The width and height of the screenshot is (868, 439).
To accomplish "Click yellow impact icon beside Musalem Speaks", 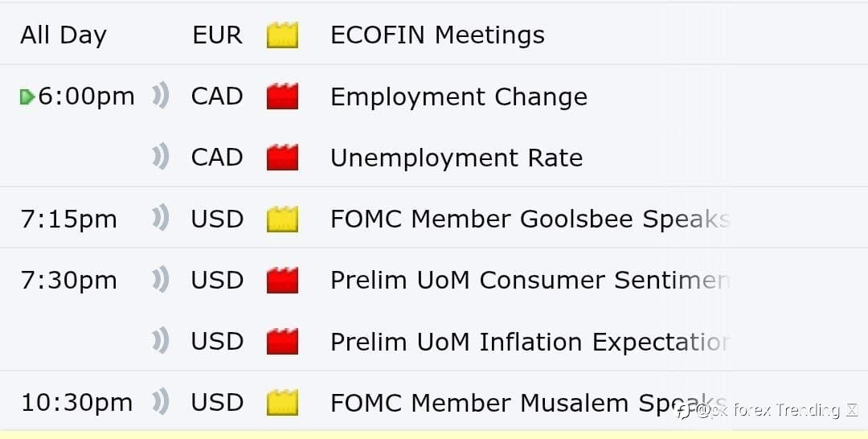I will click(x=282, y=403).
